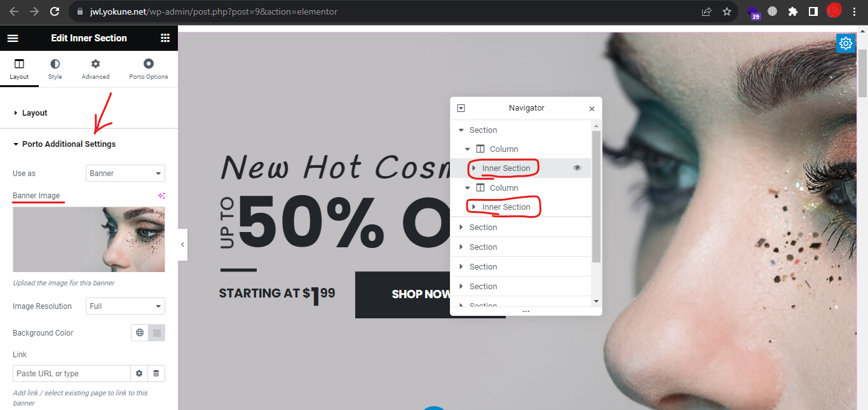868x410 pixels.
Task: Open the widgets grid panel icon
Action: 165,38
